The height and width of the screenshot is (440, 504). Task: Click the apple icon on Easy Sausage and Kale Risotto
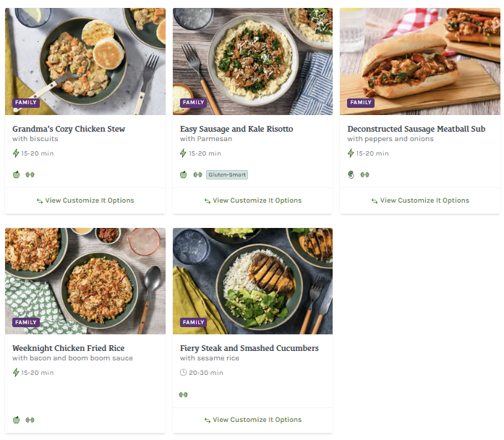click(x=184, y=174)
